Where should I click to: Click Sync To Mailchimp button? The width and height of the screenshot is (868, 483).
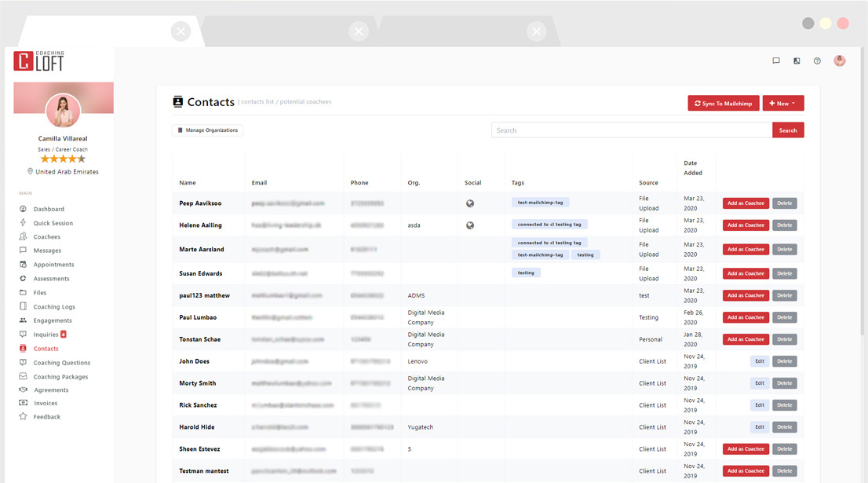pyautogui.click(x=723, y=104)
